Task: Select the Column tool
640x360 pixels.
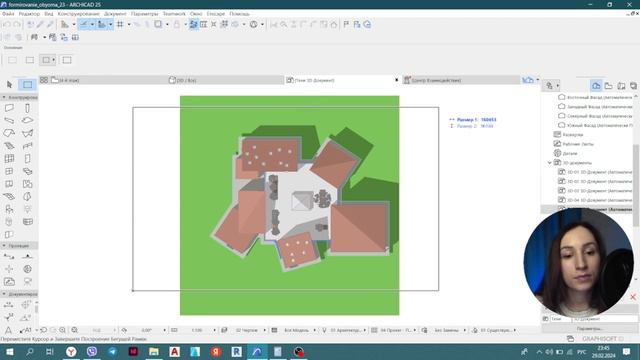Action: (x=27, y=108)
